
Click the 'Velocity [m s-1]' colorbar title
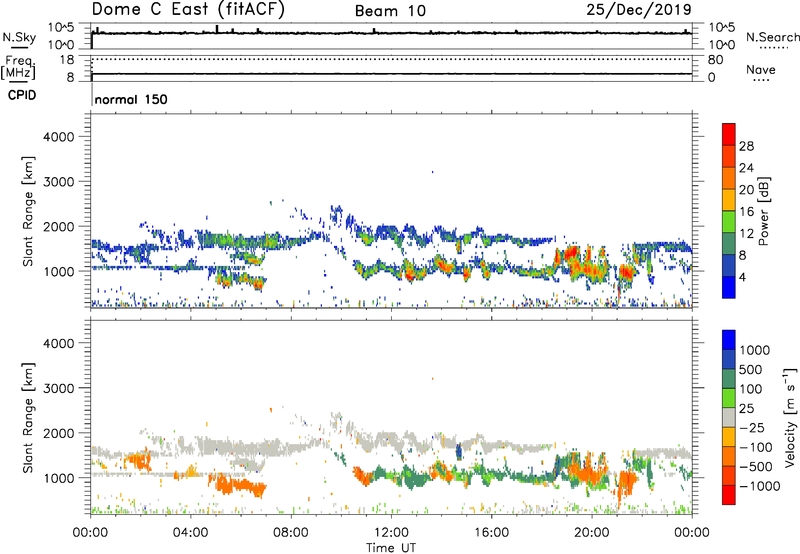(x=790, y=417)
